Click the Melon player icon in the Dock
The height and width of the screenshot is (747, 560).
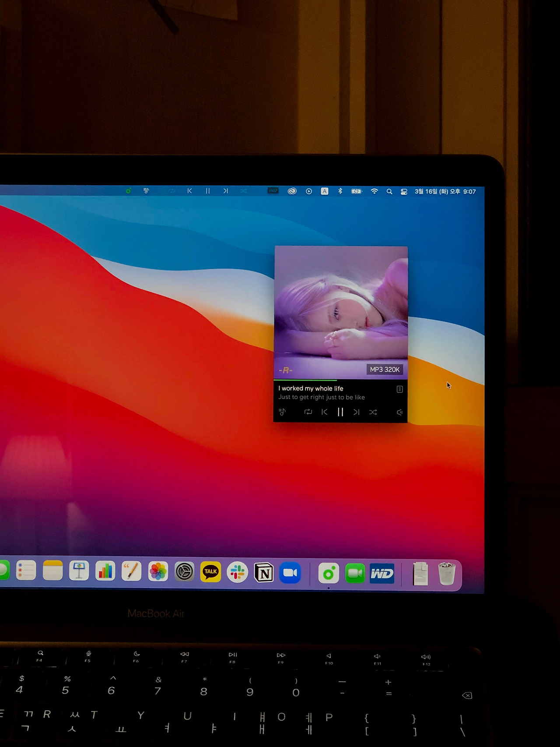[x=329, y=574]
